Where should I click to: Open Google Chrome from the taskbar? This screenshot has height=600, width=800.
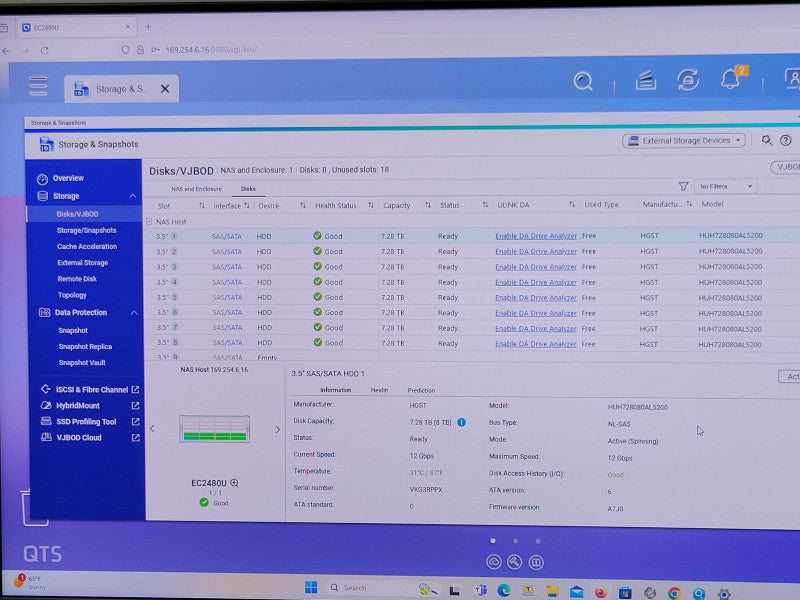point(674,593)
